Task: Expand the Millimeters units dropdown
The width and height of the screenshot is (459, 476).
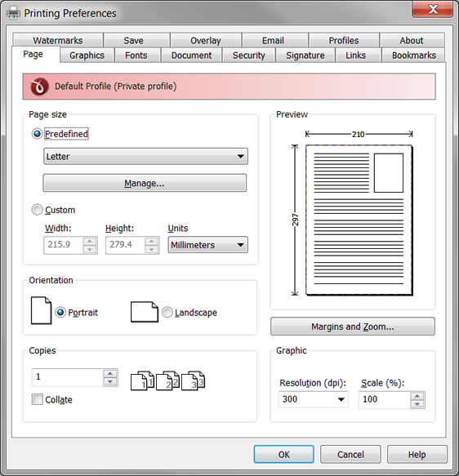Action: pyautogui.click(x=208, y=245)
